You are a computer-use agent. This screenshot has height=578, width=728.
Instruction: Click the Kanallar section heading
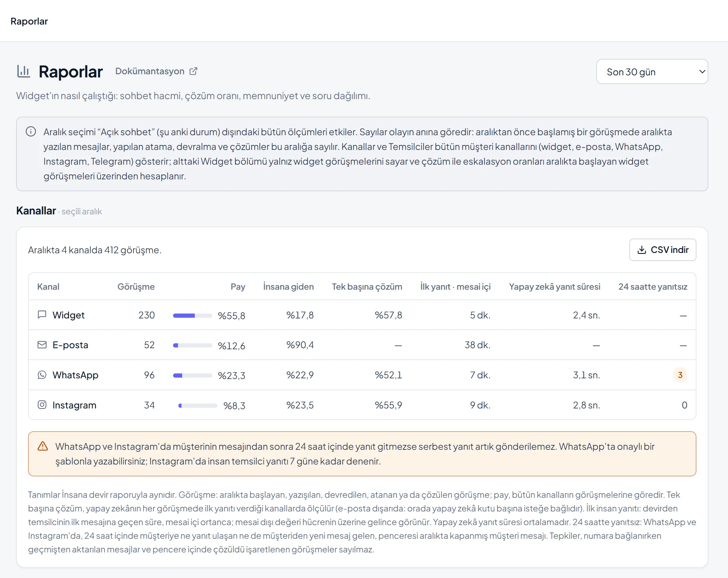tap(36, 211)
